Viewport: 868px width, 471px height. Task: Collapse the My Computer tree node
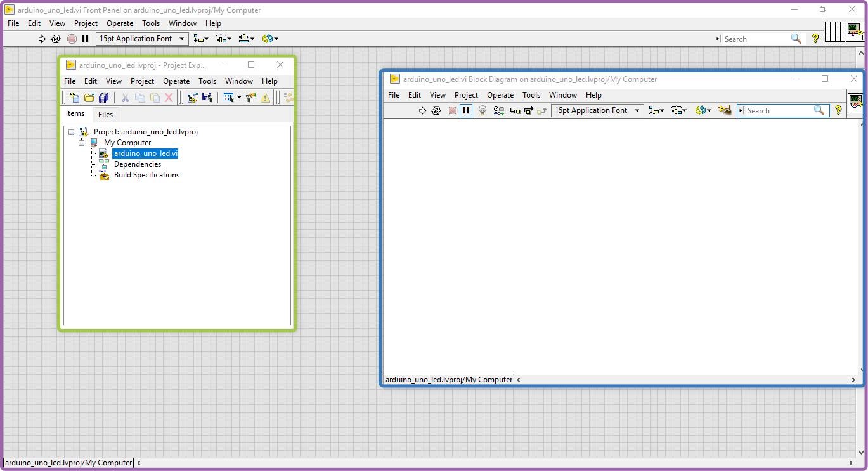pos(82,143)
